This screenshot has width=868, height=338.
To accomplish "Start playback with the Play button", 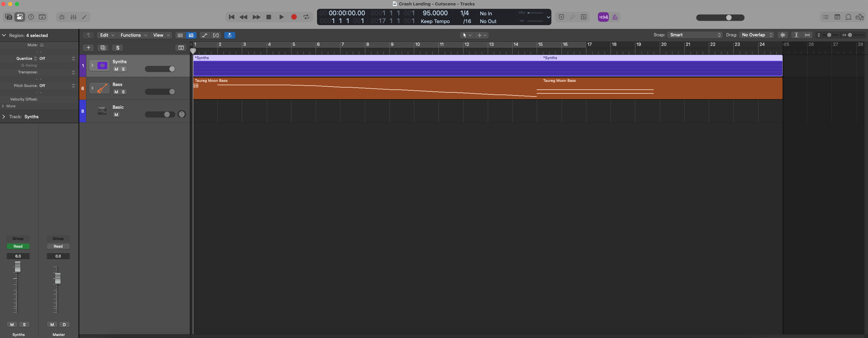I will click(x=282, y=17).
